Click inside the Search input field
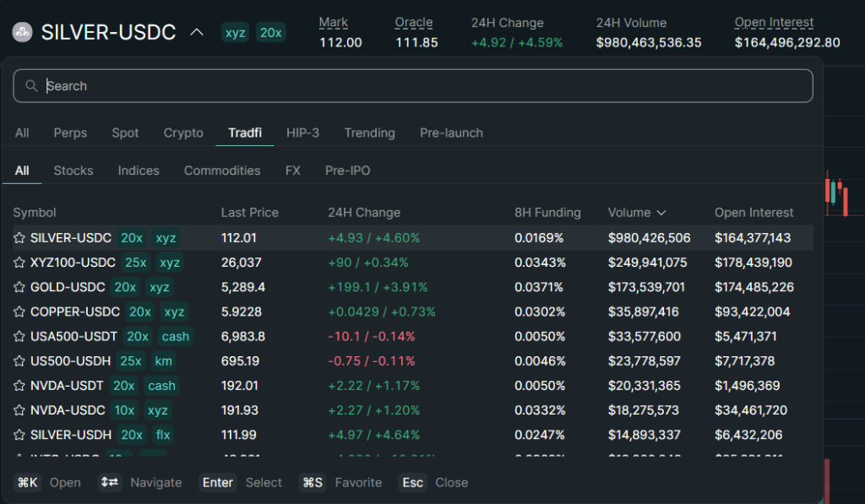The width and height of the screenshot is (865, 504). click(338, 85)
